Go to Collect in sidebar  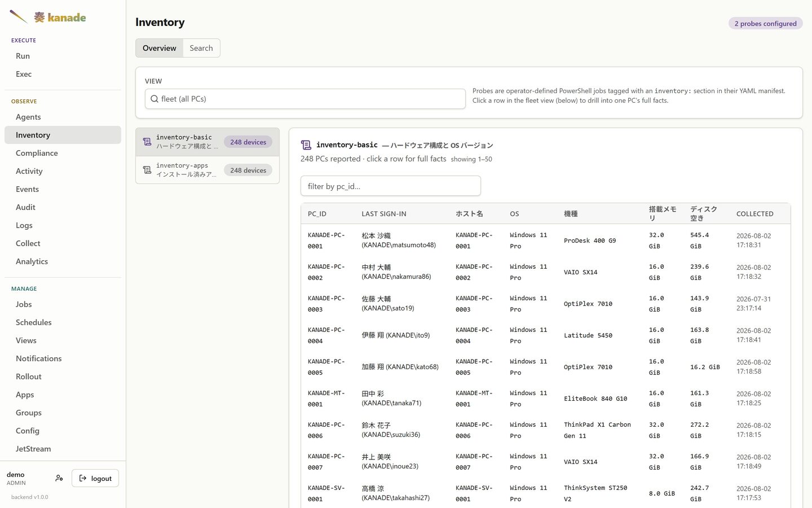[63, 243]
